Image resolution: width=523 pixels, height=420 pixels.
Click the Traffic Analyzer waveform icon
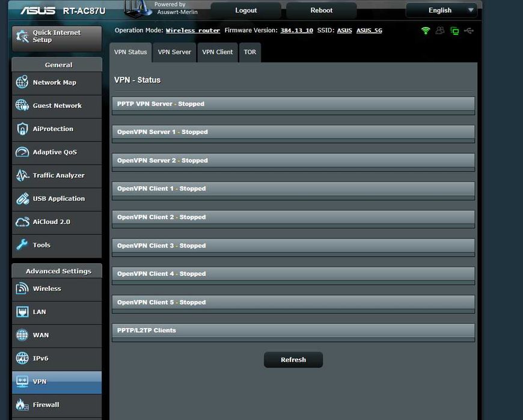click(x=22, y=175)
